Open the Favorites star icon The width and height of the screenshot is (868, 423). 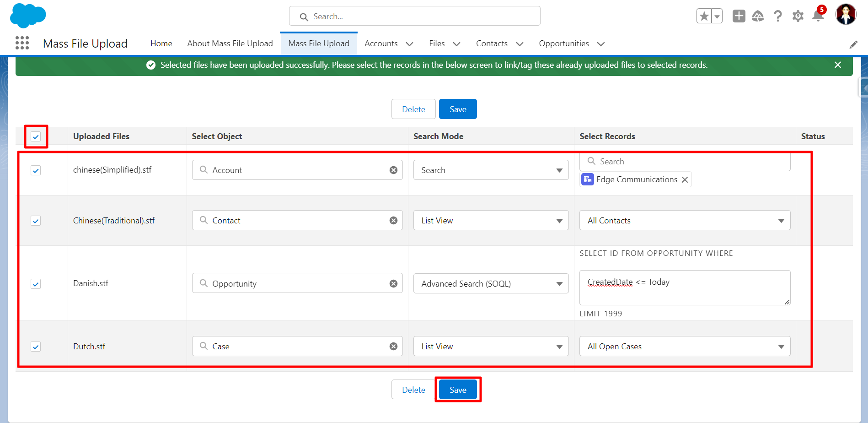704,16
